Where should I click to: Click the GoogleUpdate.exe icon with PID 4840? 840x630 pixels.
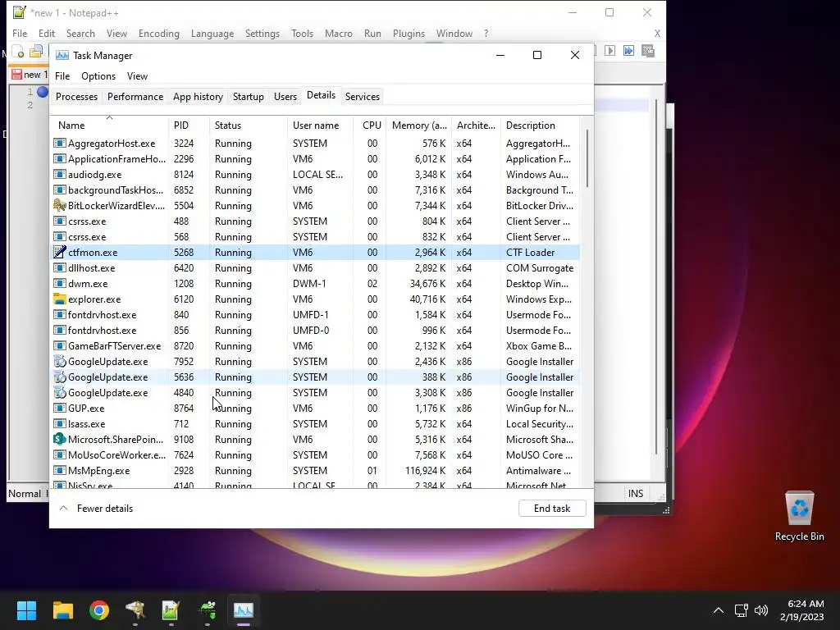pos(59,393)
